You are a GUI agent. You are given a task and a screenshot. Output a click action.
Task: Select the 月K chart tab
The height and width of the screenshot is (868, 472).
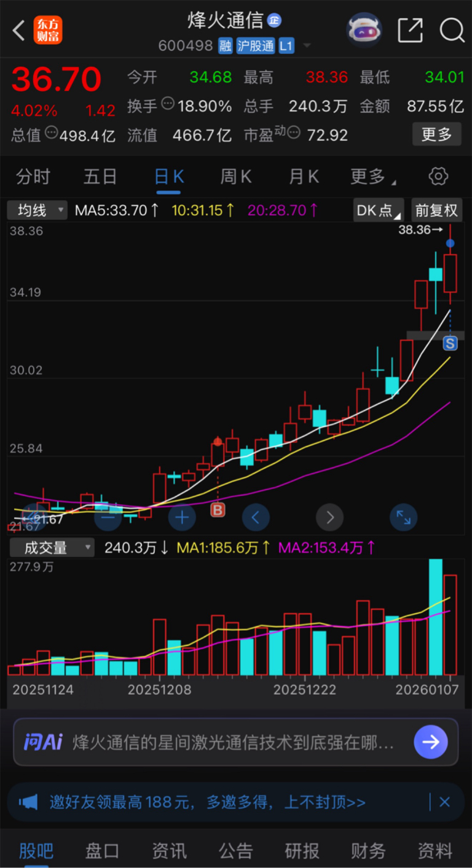[x=304, y=177]
